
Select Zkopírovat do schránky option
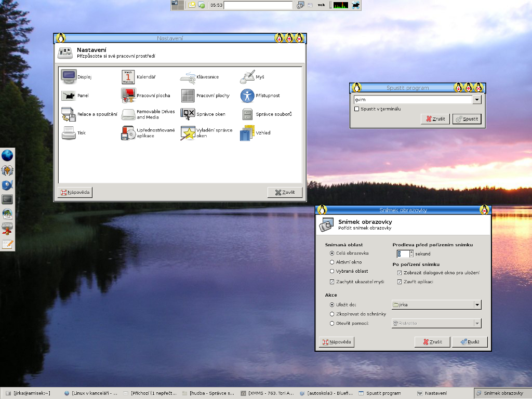tap(332, 314)
